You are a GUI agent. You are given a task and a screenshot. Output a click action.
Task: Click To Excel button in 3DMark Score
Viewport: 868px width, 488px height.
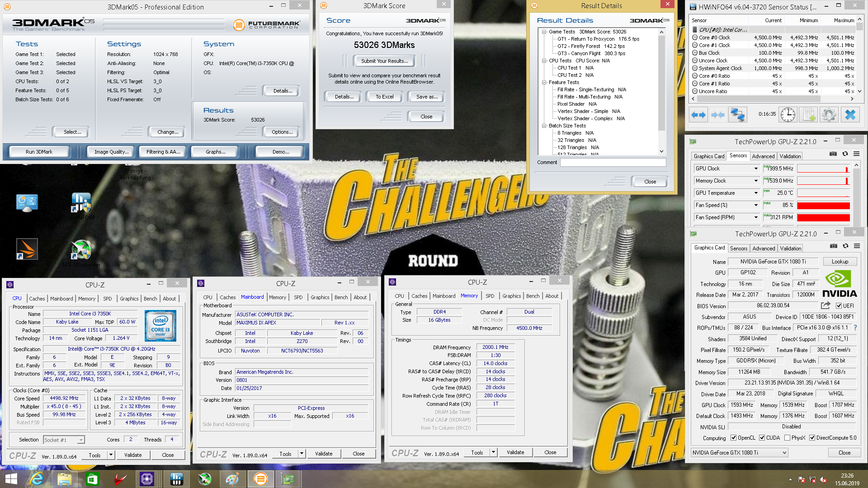[x=385, y=97]
